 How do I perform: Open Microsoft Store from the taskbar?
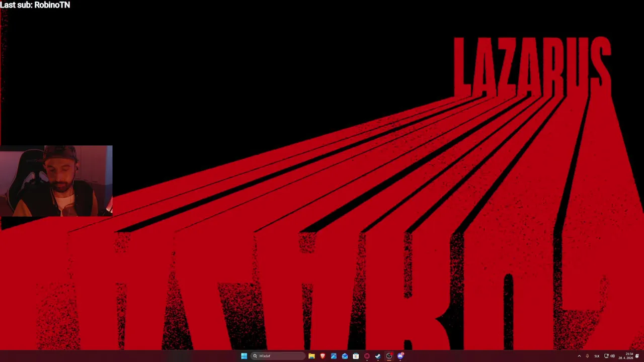[x=356, y=356]
